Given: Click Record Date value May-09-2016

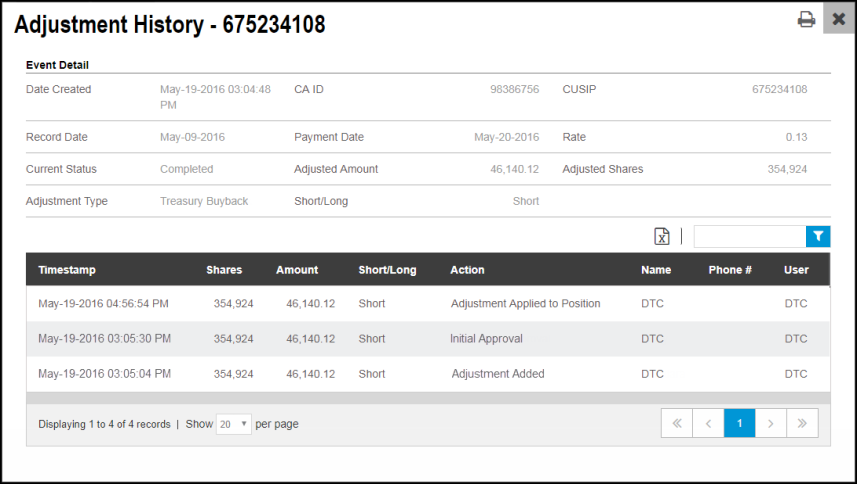Looking at the screenshot, I should [192, 137].
